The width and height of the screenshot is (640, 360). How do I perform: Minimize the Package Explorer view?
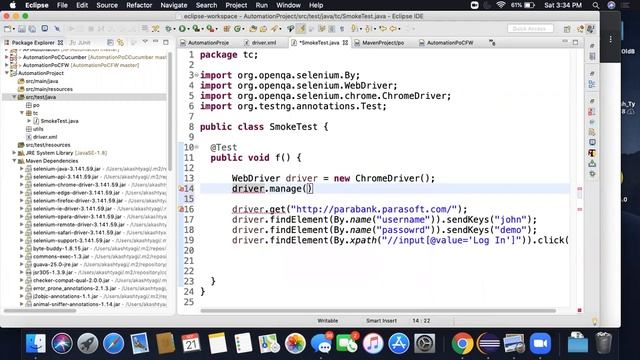pyautogui.click(x=156, y=42)
